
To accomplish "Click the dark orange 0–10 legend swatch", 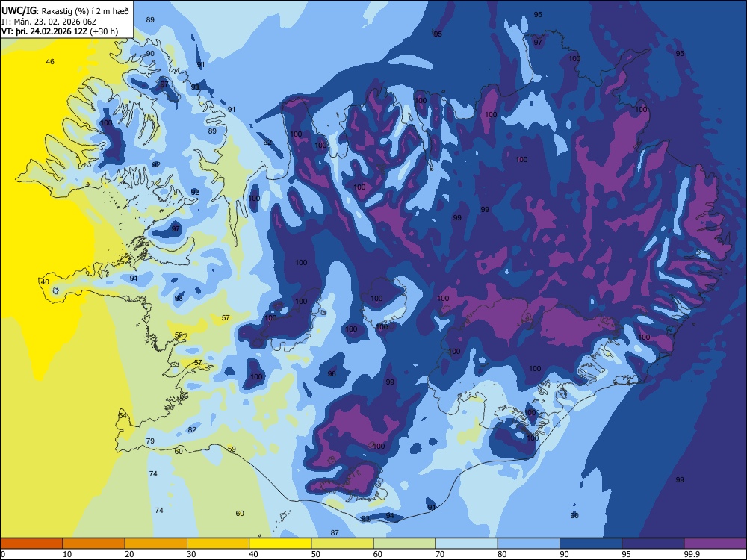I will pyautogui.click(x=31, y=544).
